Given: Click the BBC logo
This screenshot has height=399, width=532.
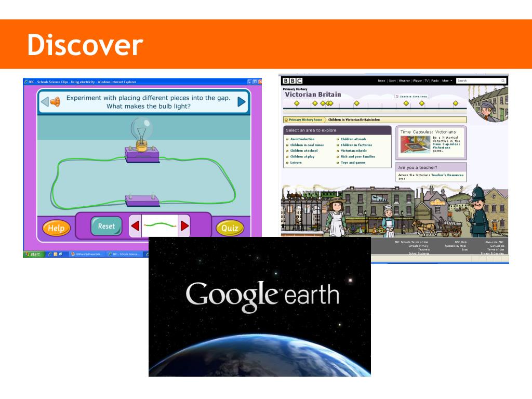Looking at the screenshot, I should pos(292,81).
